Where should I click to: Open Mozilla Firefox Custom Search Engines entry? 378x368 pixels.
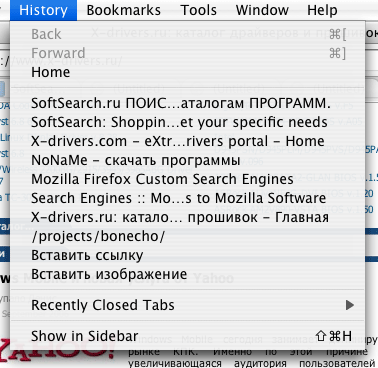click(x=188, y=179)
